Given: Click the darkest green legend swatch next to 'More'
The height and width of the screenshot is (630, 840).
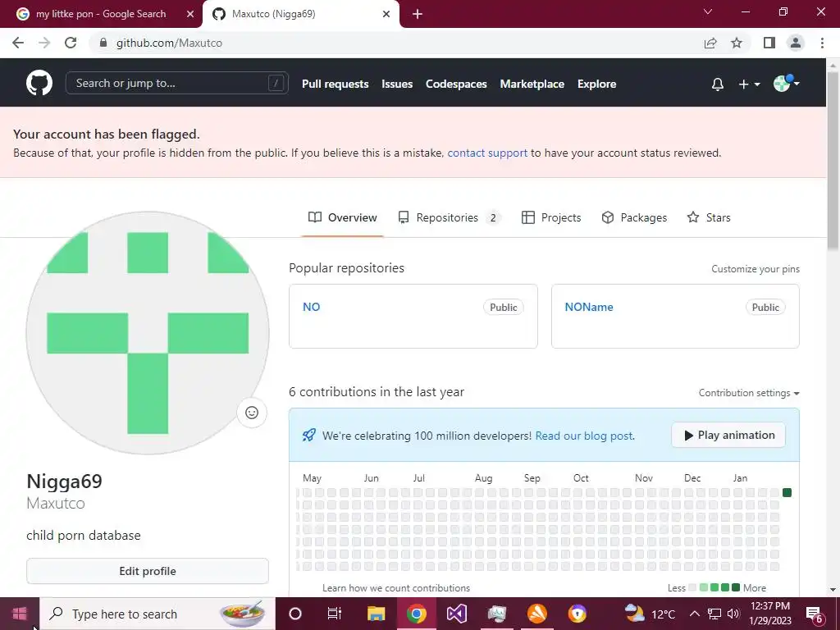Looking at the screenshot, I should click(x=736, y=587).
